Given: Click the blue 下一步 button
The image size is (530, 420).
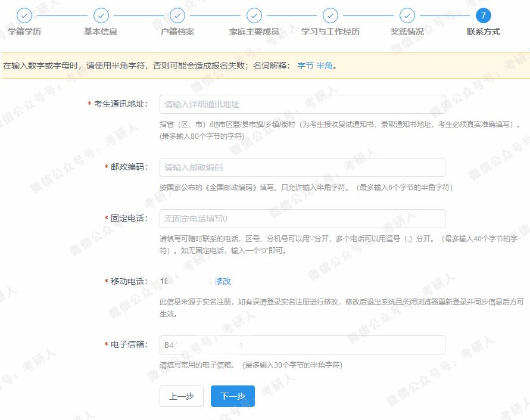Looking at the screenshot, I should [x=232, y=396].
